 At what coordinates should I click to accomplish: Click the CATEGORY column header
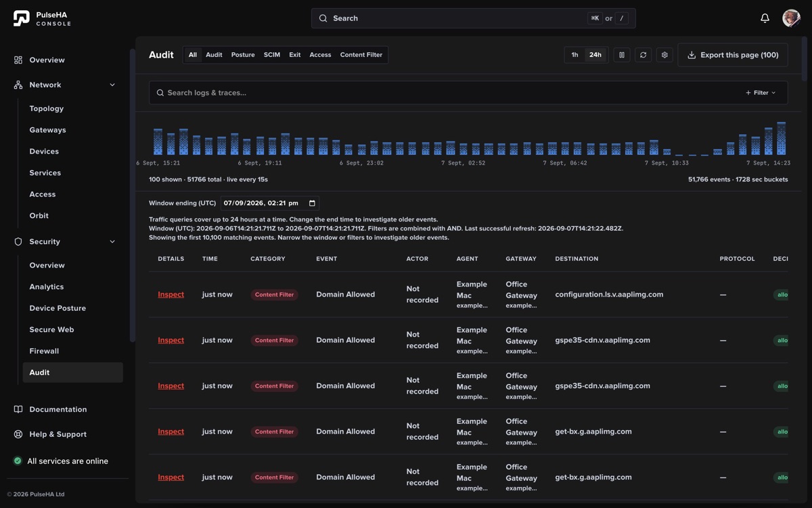pos(268,259)
